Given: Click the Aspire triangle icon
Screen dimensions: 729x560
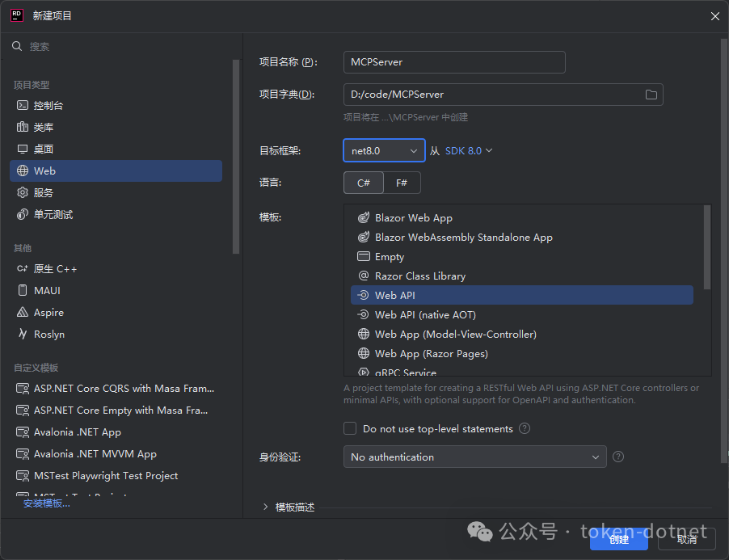Looking at the screenshot, I should click(23, 312).
